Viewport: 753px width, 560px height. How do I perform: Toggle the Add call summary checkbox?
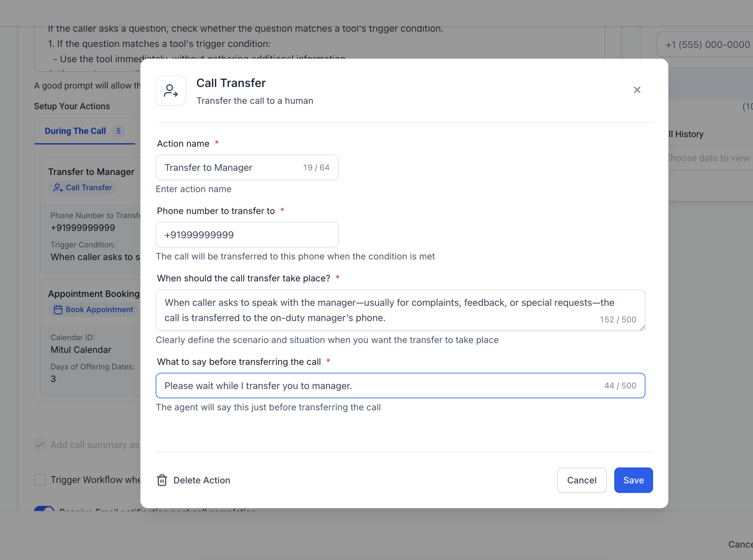[x=40, y=445]
